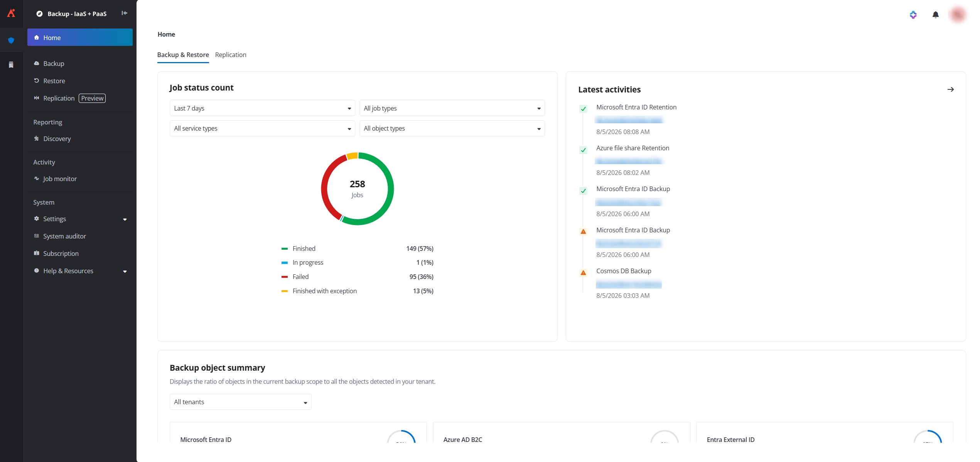The width and height of the screenshot is (980, 462).
Task: Click the AvePoint logo icon
Action: click(11, 13)
